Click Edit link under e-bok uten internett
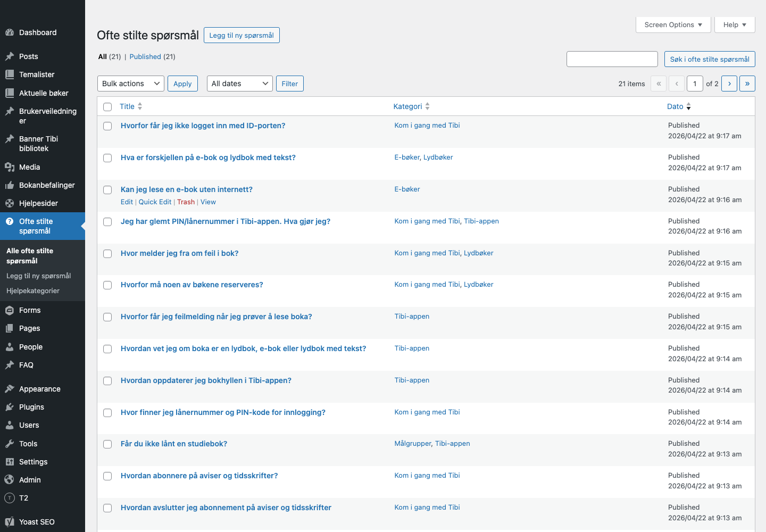This screenshot has width=766, height=532. [127, 202]
